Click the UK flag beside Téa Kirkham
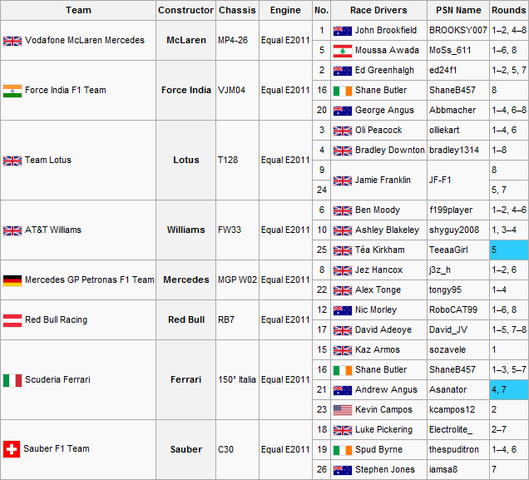Image resolution: width=529 pixels, height=480 pixels. click(x=342, y=251)
